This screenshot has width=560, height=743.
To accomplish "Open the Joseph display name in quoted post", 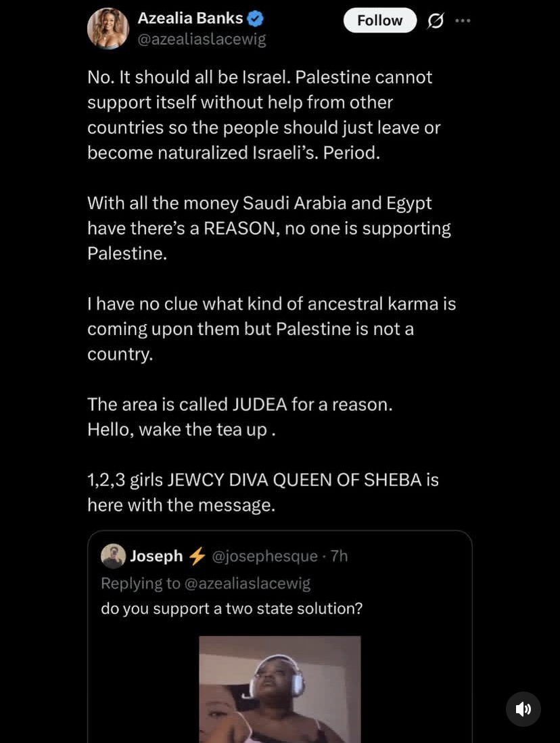I will (x=156, y=556).
